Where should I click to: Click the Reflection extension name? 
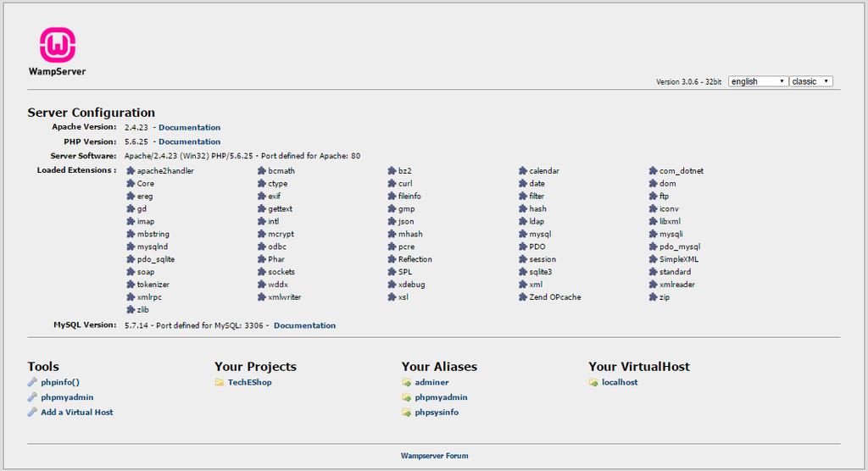click(x=415, y=259)
